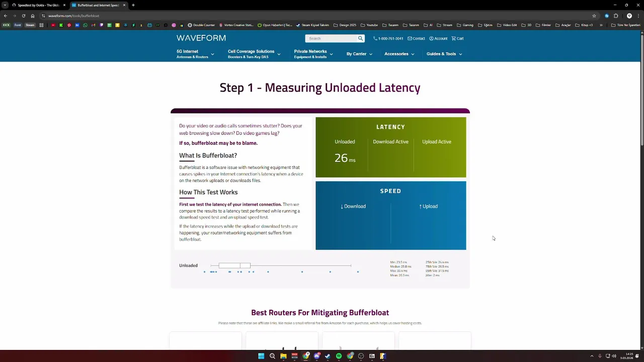Click the site info icon in address bar
The image size is (644, 362).
(43, 16)
